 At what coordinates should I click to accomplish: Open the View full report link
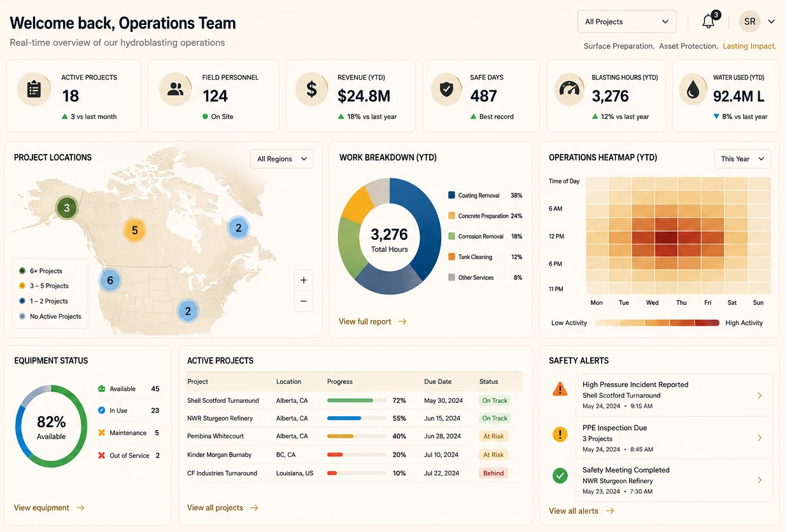372,322
